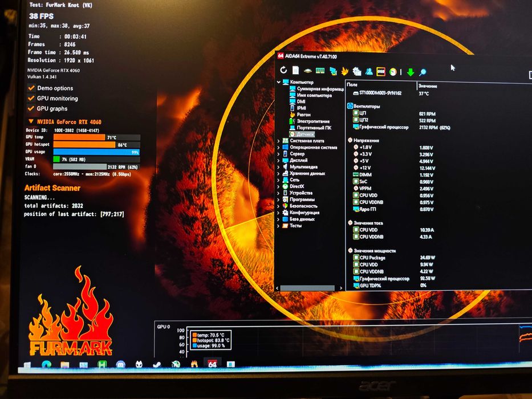Select Суммарная информация in AIDA64 tree

(x=320, y=89)
